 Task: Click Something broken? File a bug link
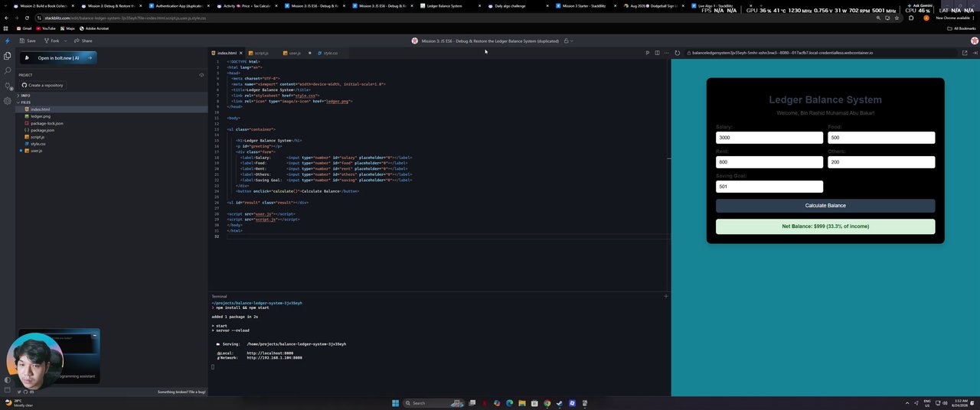coord(181,392)
